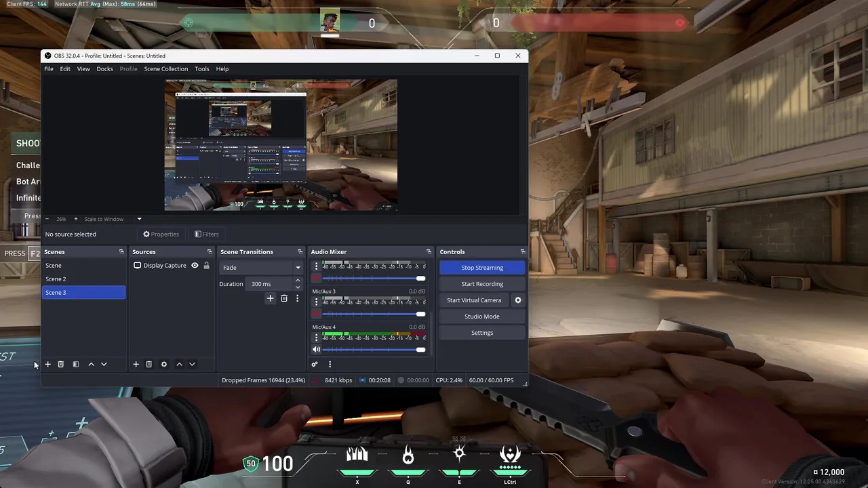This screenshot has height=488, width=868.
Task: Unmute Mic/Aux 3 channel
Action: tap(316, 314)
